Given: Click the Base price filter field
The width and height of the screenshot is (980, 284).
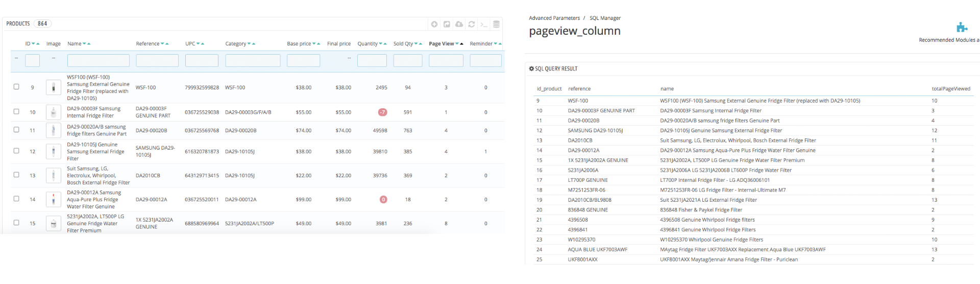Looking at the screenshot, I should (x=304, y=60).
